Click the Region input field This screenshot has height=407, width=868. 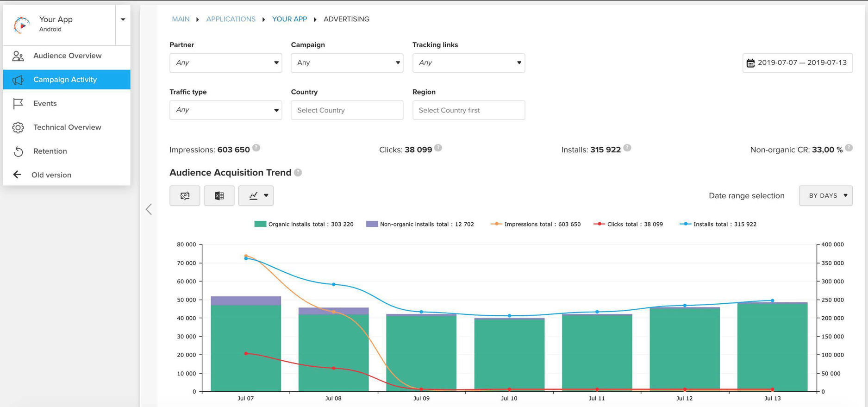tap(468, 110)
